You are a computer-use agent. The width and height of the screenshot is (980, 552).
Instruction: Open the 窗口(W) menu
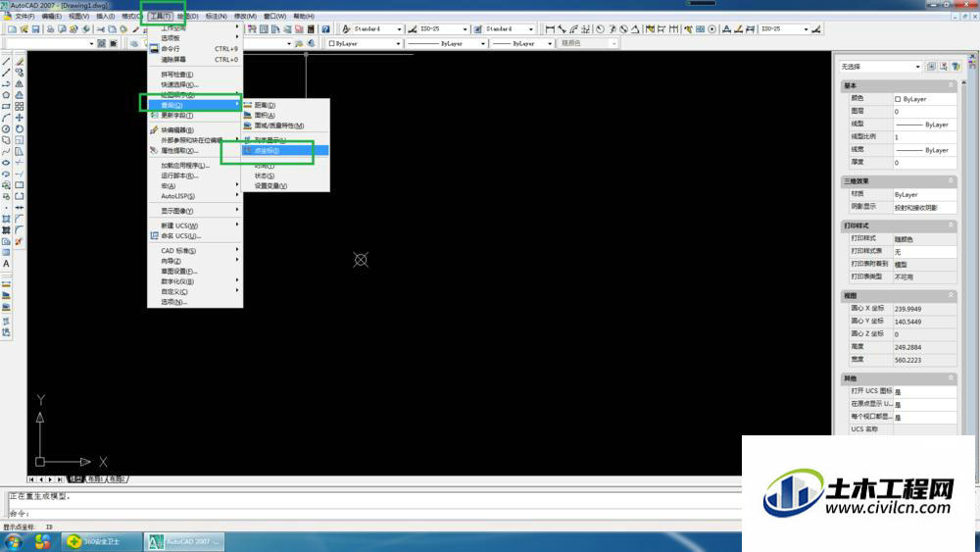274,17
